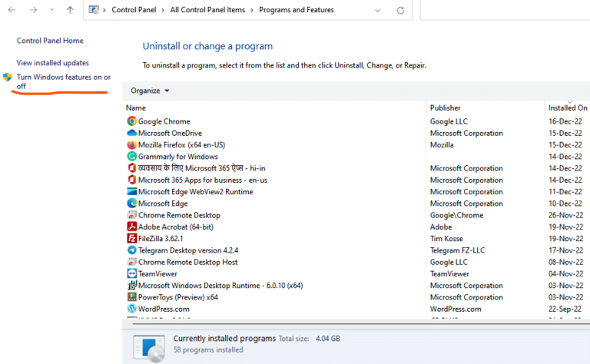This screenshot has width=590, height=364.
Task: Open Turn Windows features on or off
Action: [x=63, y=81]
